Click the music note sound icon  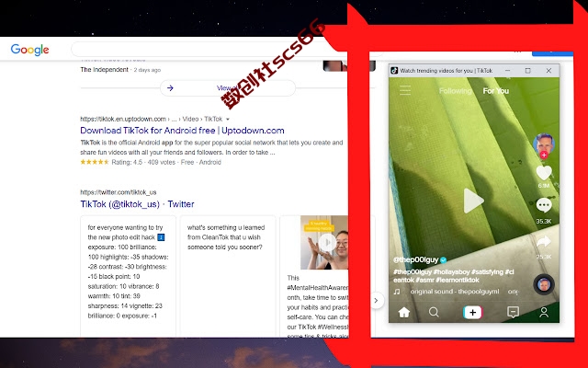[397, 292]
